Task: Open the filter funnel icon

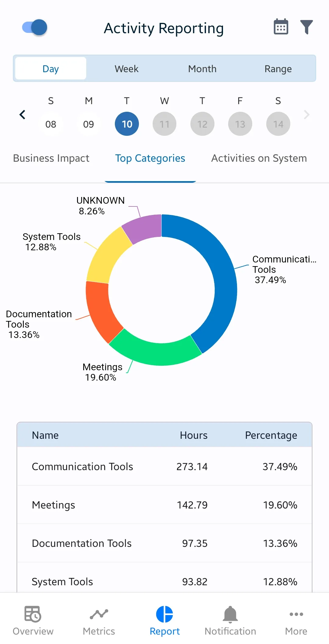Action: point(306,27)
